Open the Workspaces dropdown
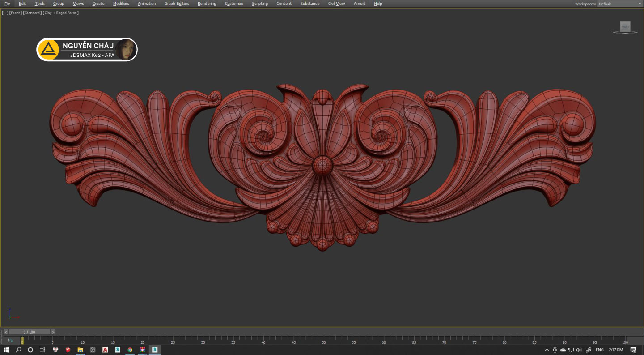This screenshot has width=644, height=355. click(x=619, y=4)
